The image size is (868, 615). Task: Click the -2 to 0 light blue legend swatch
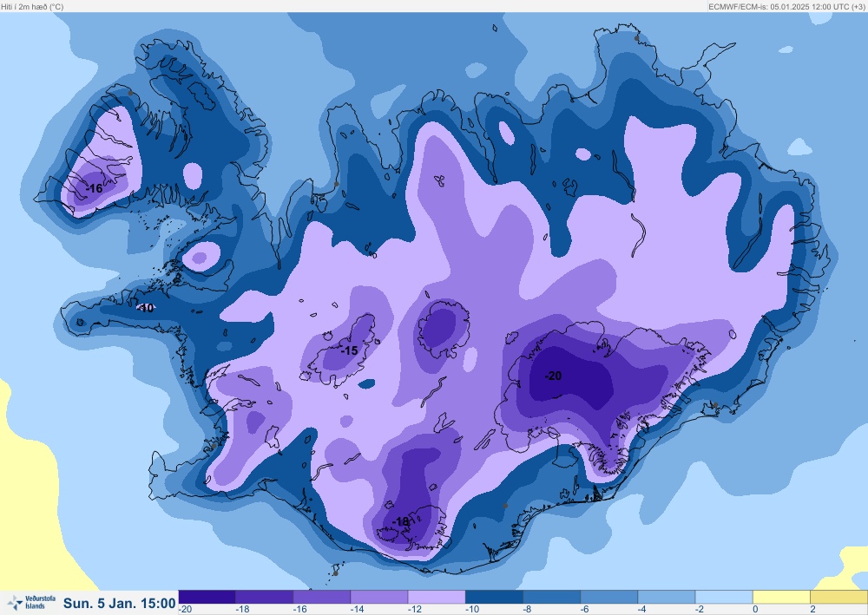click(x=725, y=597)
